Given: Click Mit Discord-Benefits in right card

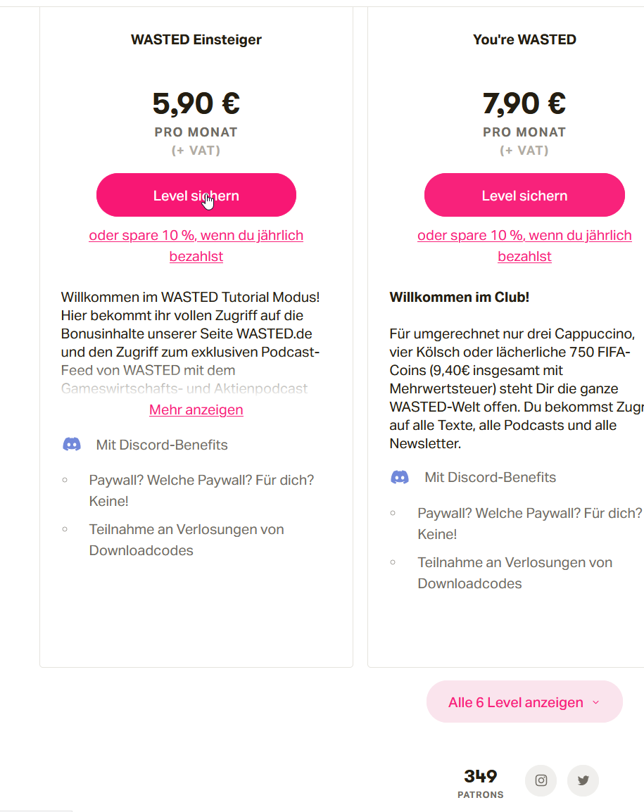Looking at the screenshot, I should (490, 478).
